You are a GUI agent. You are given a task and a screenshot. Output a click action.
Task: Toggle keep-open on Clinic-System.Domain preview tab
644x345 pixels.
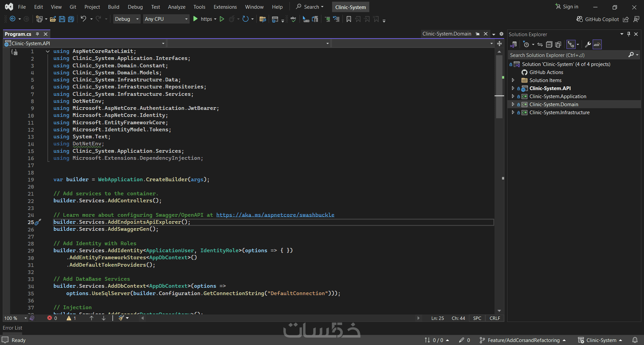point(478,34)
